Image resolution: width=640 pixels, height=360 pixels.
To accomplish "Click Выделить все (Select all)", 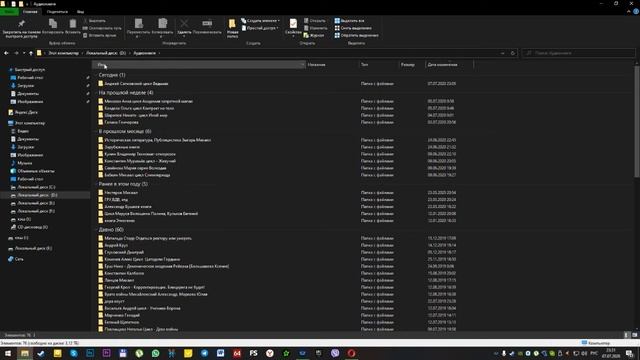I will click(349, 21).
